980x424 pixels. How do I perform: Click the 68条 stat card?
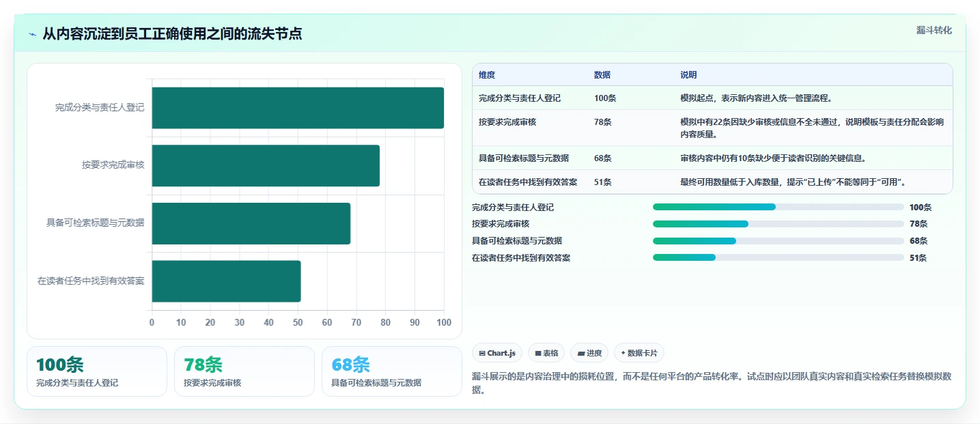pyautogui.click(x=392, y=371)
